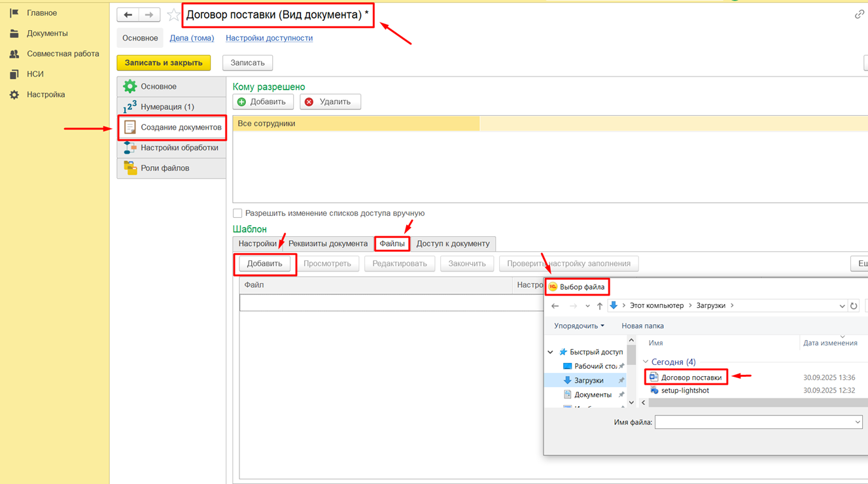The image size is (868, 484).
Task: Open the НСИ section in the sidebar
Action: tap(35, 74)
